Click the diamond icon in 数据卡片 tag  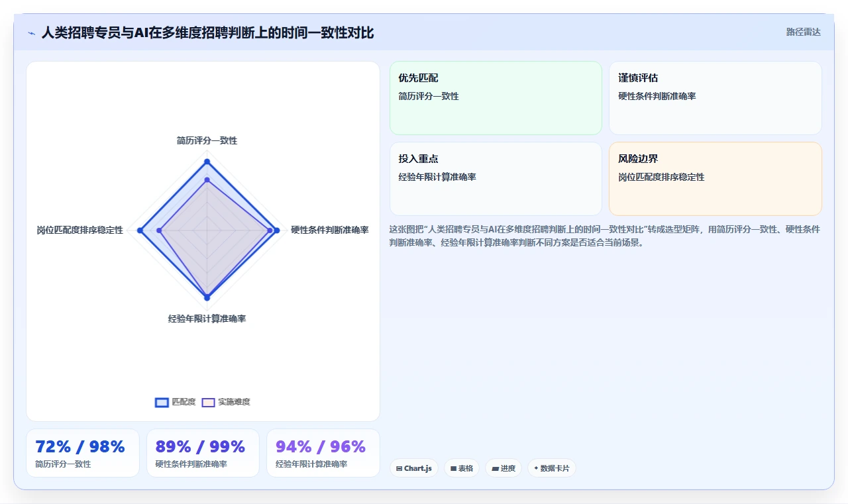(536, 468)
